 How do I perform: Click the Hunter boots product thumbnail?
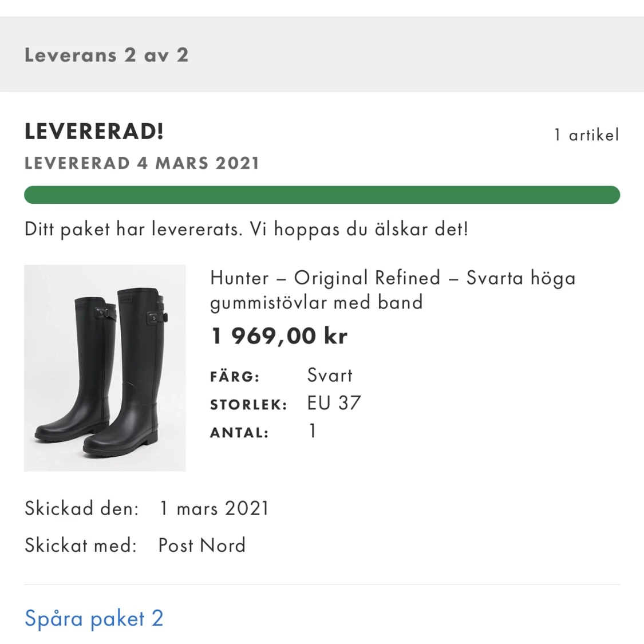[x=104, y=368]
